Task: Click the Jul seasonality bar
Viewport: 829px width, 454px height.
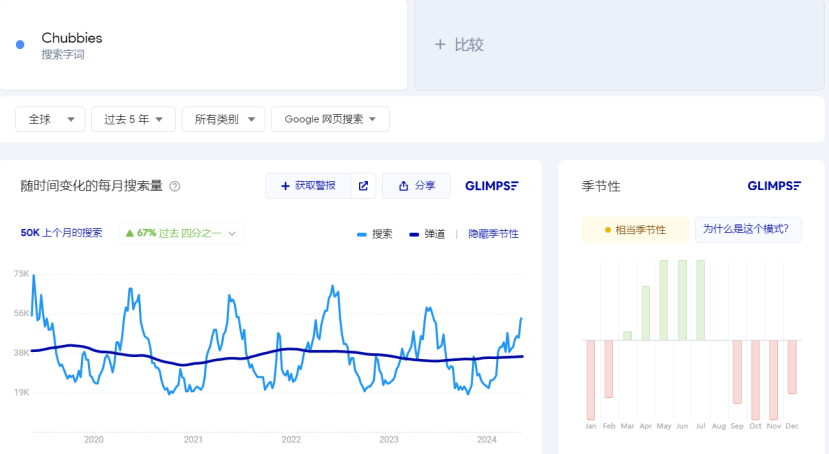Action: (x=701, y=300)
